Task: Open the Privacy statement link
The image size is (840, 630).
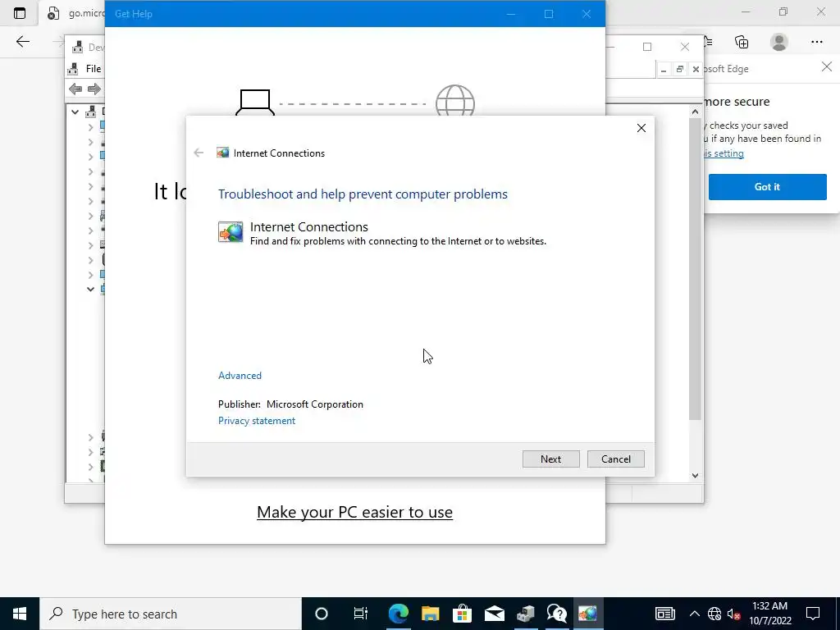Action: (257, 421)
